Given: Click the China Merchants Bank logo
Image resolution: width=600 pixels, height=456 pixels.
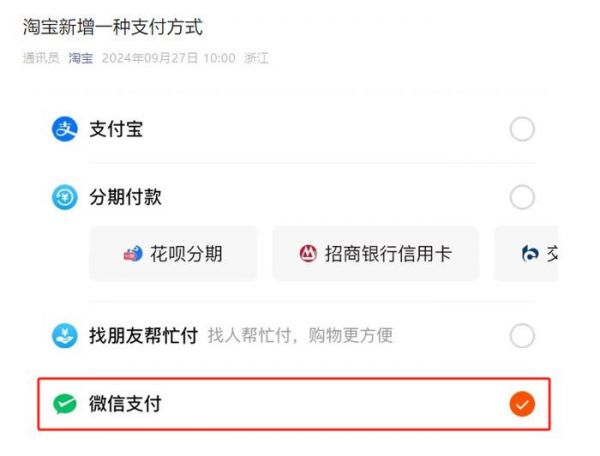Looking at the screenshot, I should tap(308, 254).
